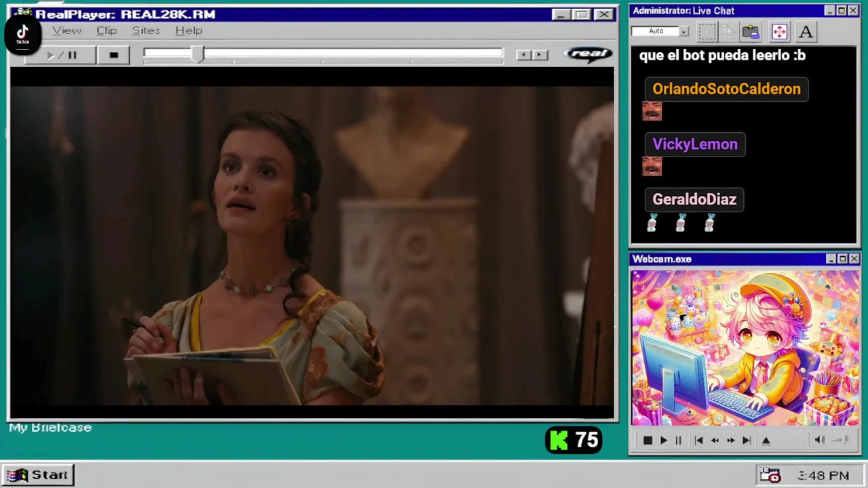Open the Sites menu

(x=146, y=30)
